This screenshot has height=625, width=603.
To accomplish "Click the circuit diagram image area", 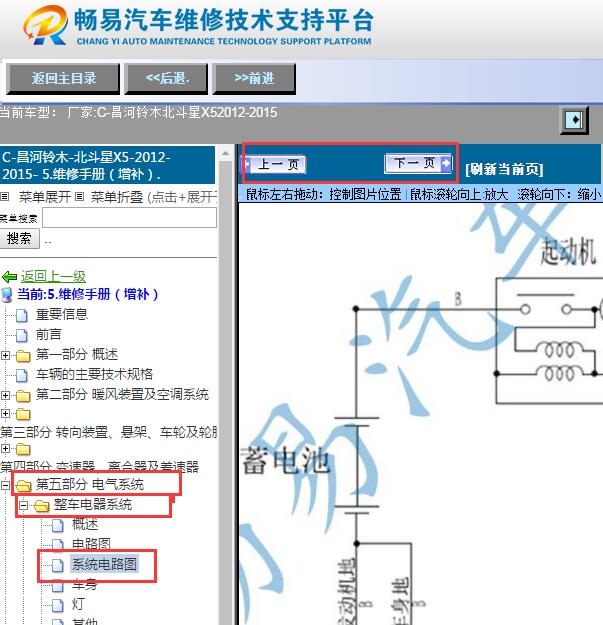I will tap(421, 414).
